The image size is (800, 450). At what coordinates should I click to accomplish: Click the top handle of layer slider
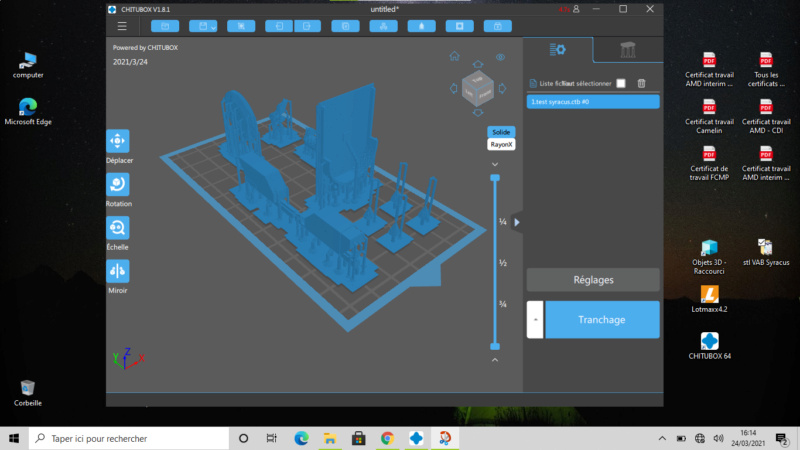(495, 178)
